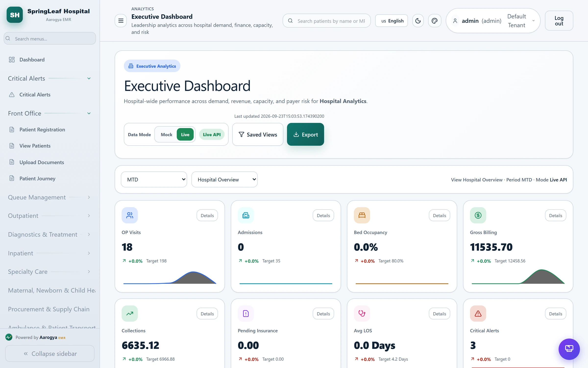Screen dimensions: 588x368
Task: Click the Gross Billing dollar icon
Action: pyautogui.click(x=478, y=215)
